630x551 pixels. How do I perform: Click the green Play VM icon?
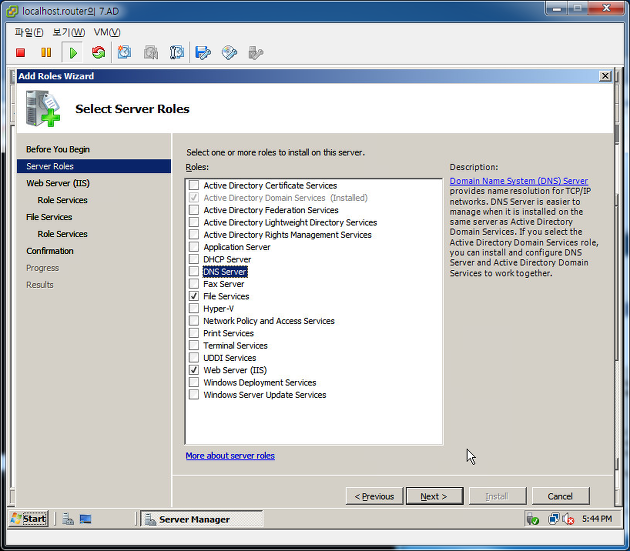[73, 53]
